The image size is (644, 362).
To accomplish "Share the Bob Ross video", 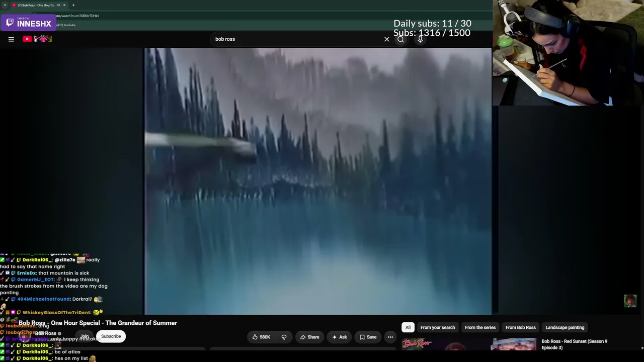I will pyautogui.click(x=309, y=337).
